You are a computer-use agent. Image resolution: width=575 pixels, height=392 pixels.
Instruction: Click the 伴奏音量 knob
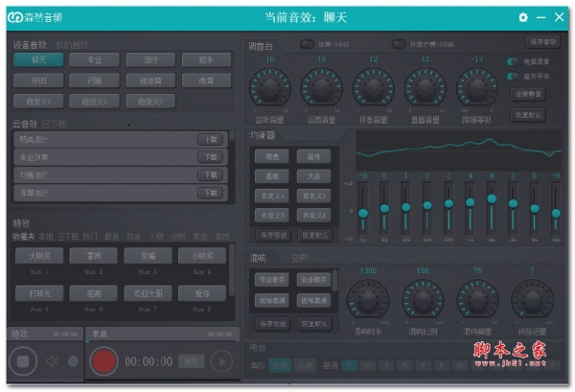tap(374, 88)
